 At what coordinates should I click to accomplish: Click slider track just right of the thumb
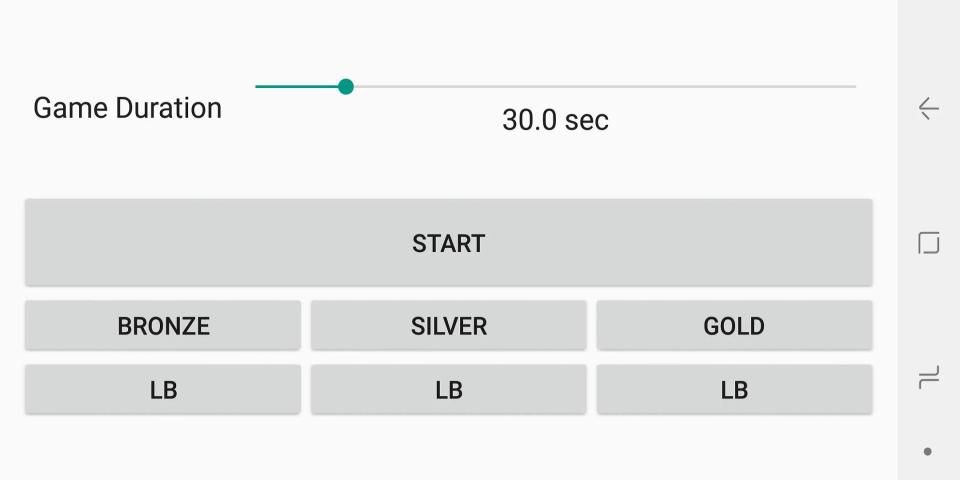372,87
